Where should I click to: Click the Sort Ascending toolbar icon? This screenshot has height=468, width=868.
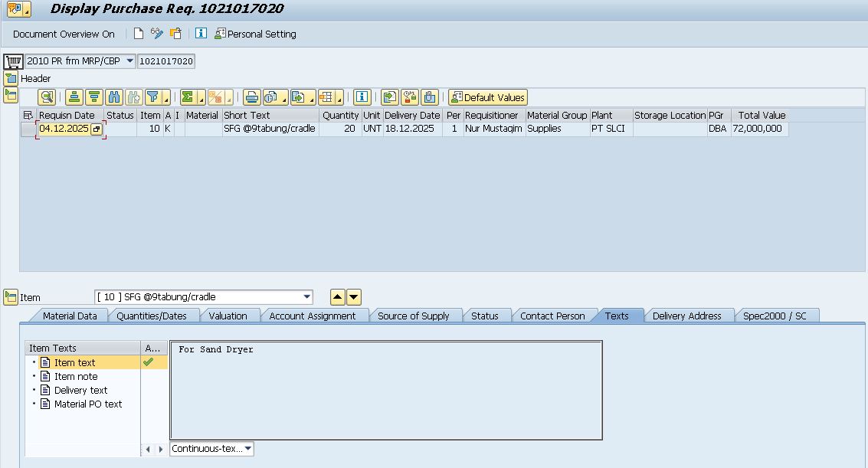(x=74, y=97)
